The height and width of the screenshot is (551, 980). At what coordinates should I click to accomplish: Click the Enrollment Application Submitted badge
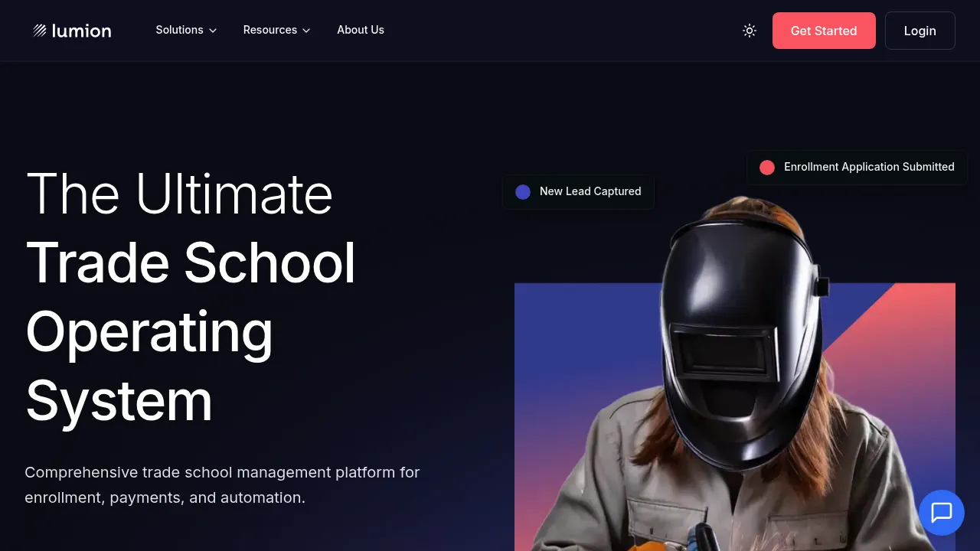click(857, 167)
